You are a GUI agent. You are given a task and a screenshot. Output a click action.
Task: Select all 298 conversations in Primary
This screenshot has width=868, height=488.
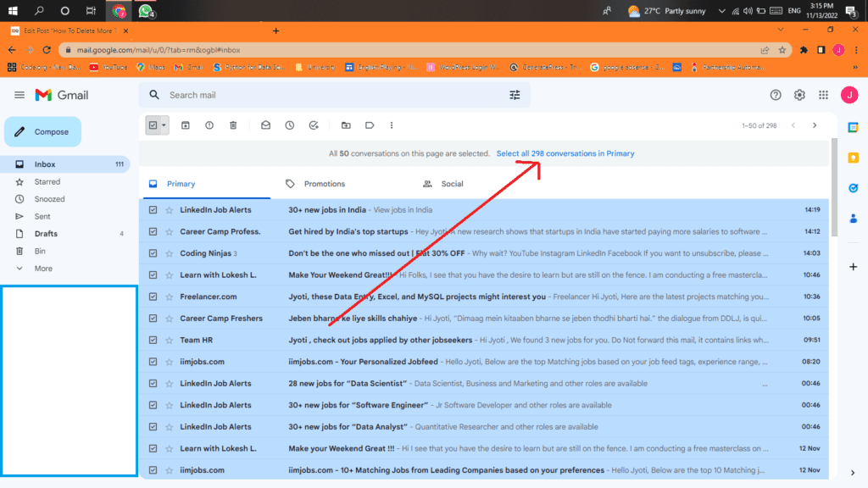[x=565, y=154]
